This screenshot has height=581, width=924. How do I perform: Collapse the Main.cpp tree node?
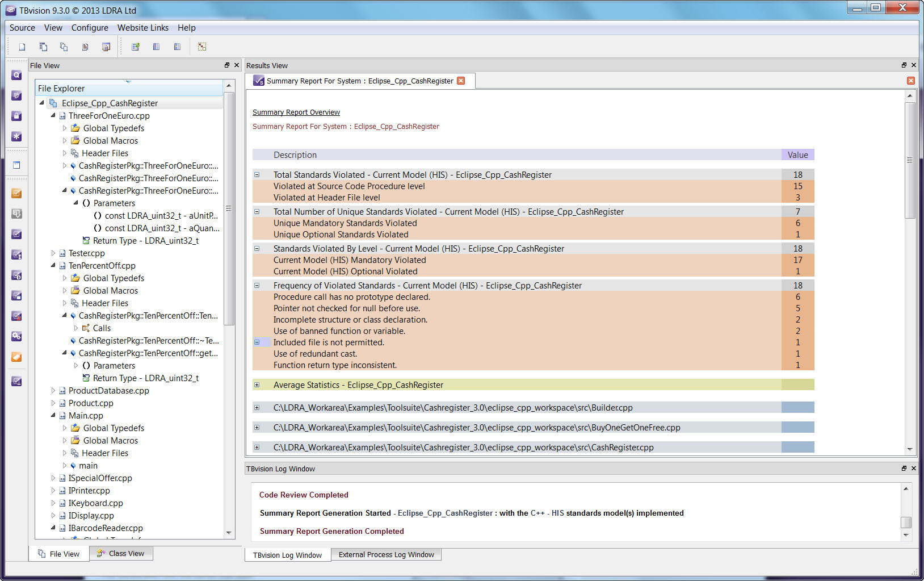(x=53, y=416)
